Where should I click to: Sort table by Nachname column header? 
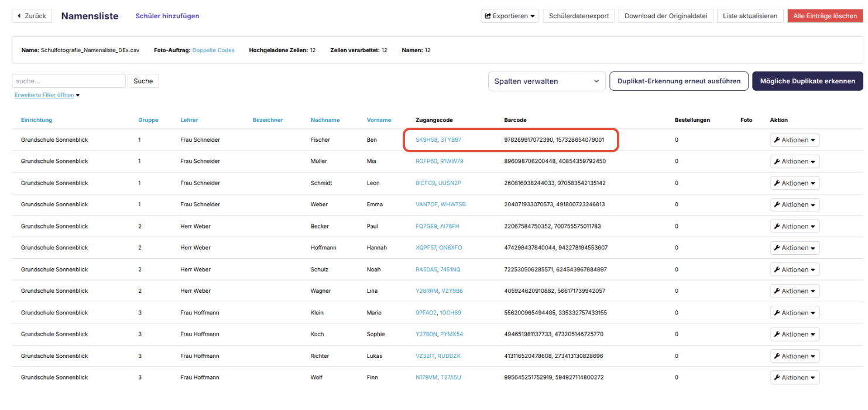(x=325, y=120)
